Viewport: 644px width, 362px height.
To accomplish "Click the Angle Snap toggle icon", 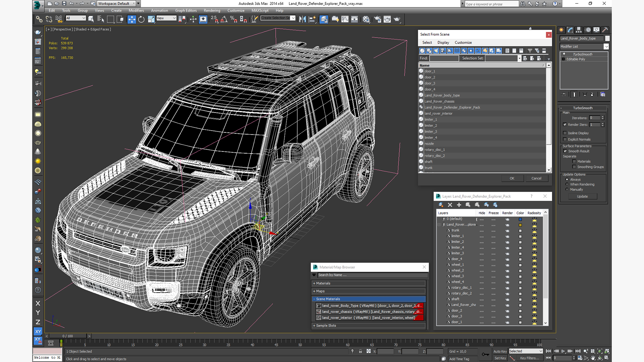I will (x=224, y=19).
